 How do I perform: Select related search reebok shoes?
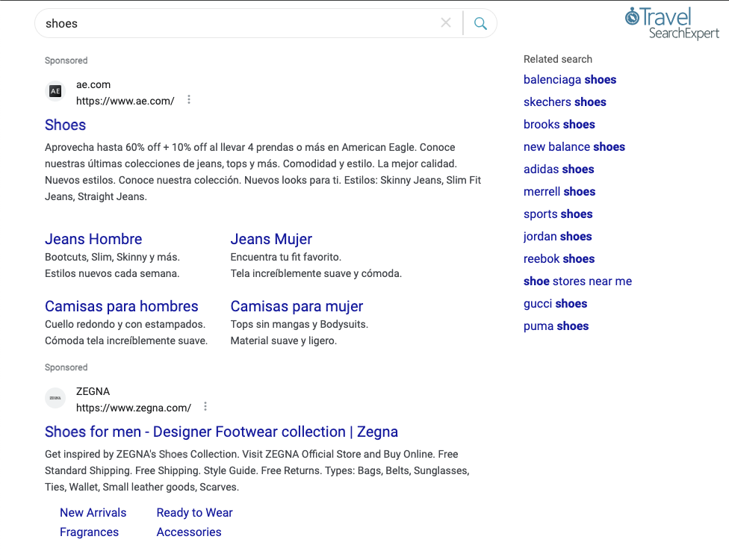pyautogui.click(x=559, y=259)
